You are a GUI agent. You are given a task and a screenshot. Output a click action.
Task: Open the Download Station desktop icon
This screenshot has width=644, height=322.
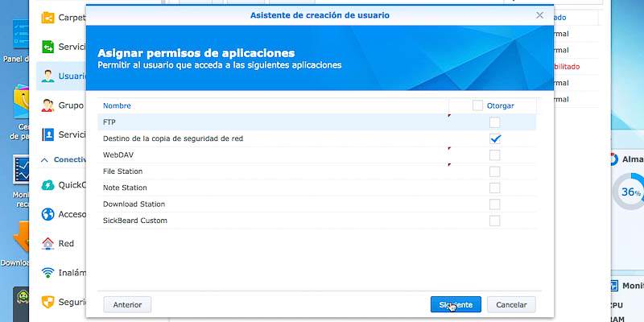21,236
